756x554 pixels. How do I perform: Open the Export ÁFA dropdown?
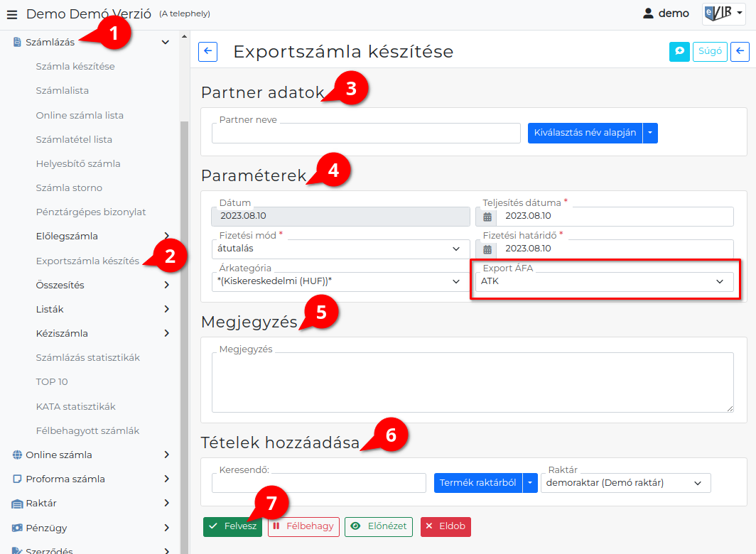click(604, 281)
